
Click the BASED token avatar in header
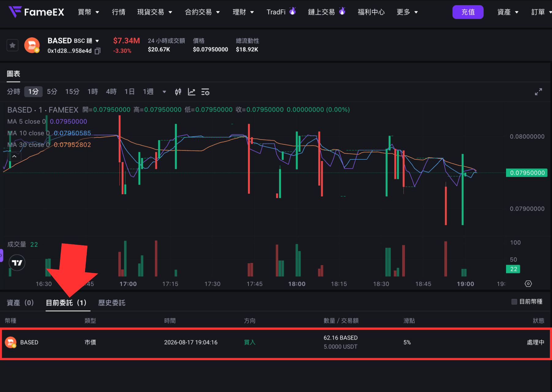32,45
